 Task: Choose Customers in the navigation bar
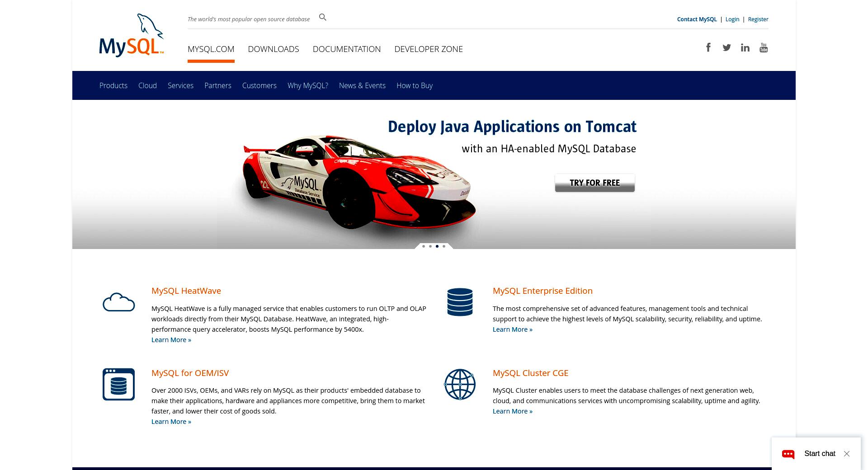point(259,85)
